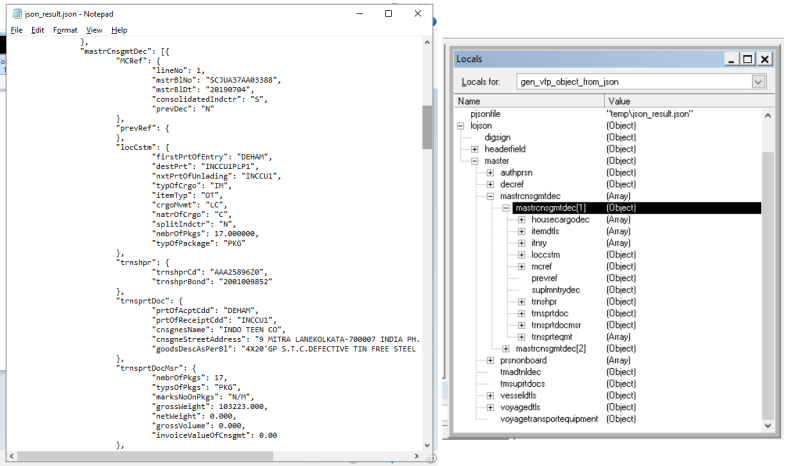Select the voyagetransportequipment row
This screenshot has width=800, height=466.
point(608,419)
